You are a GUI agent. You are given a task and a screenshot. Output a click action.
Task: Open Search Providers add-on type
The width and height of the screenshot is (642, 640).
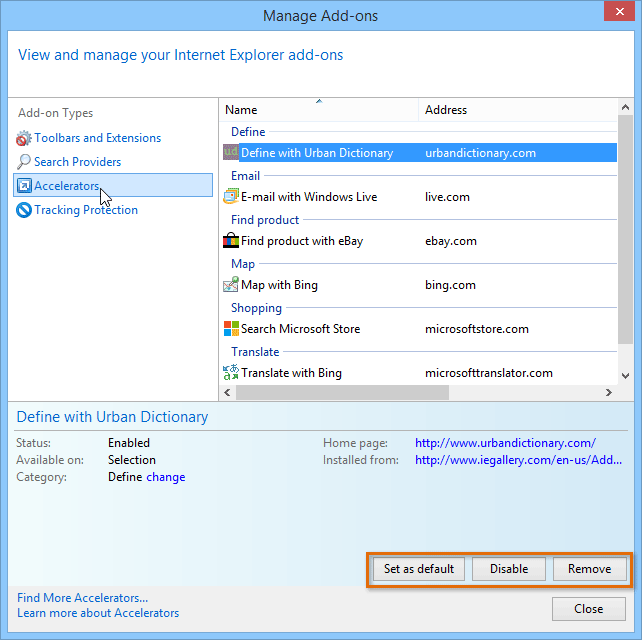click(77, 162)
